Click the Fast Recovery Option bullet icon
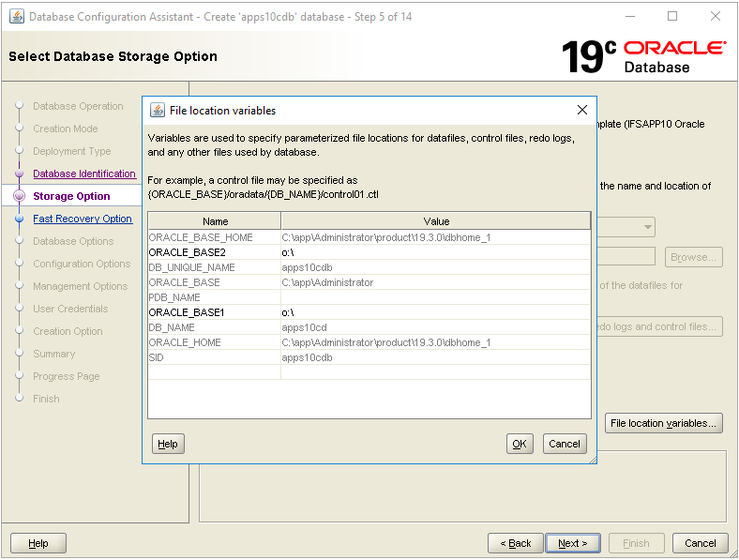 point(20,219)
